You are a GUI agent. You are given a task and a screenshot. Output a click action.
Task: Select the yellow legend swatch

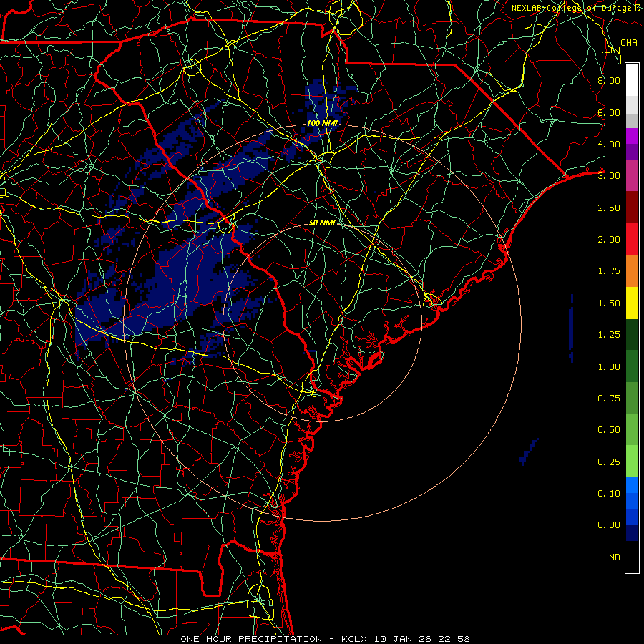(632, 303)
